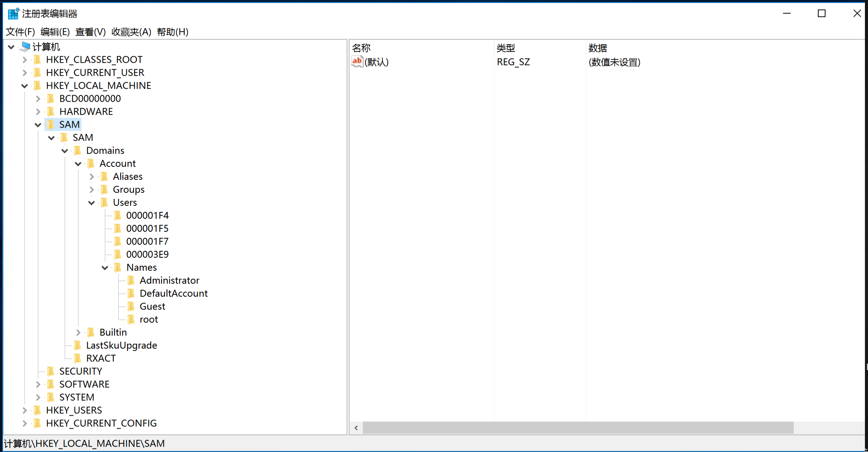Select the DefaultAccount key
This screenshot has height=452, width=868.
pos(173,293)
